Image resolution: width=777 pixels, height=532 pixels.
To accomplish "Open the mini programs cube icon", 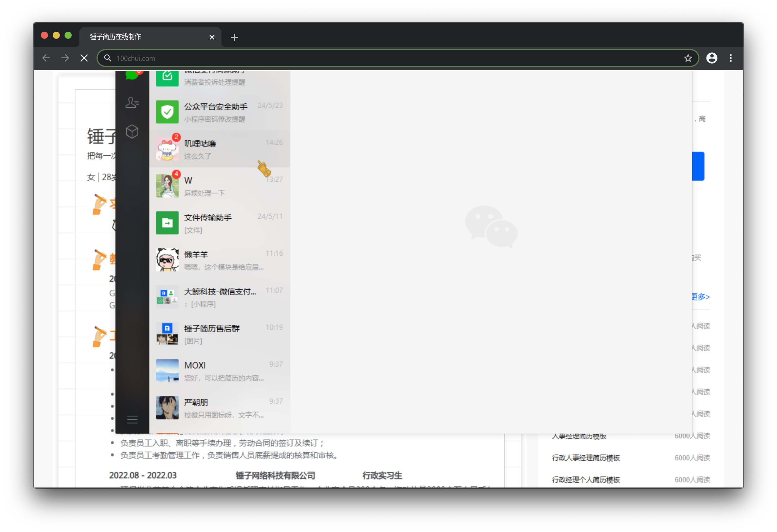I will pos(132,132).
